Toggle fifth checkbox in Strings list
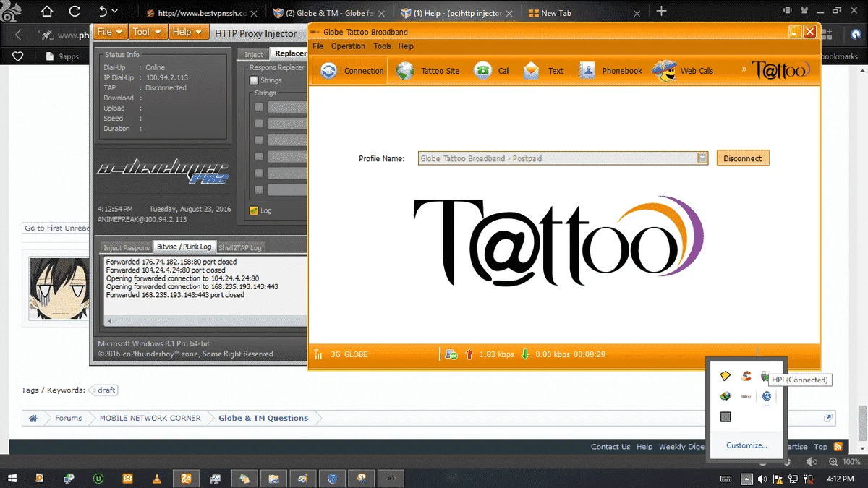The width and height of the screenshot is (868, 488). point(259,173)
